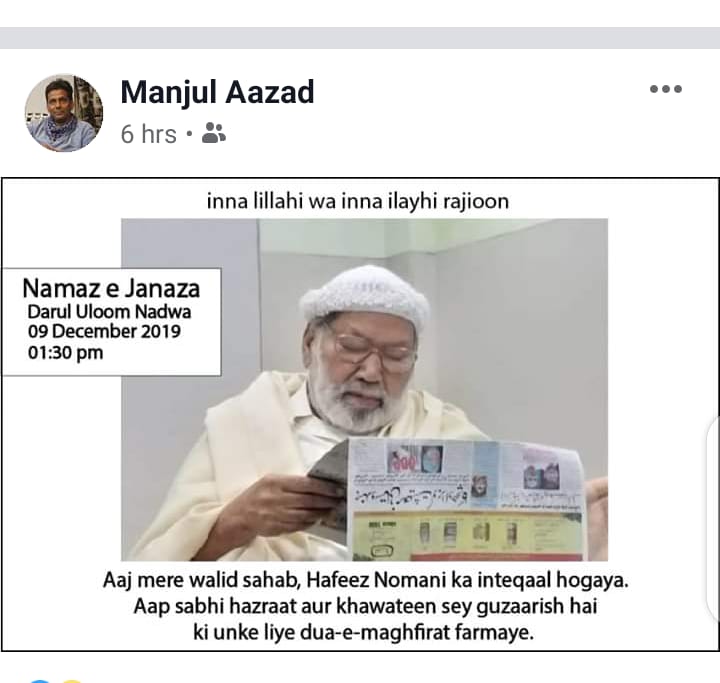Tap the 09 December 2019 date line
Viewport: 720px width, 683px height.
104,332
